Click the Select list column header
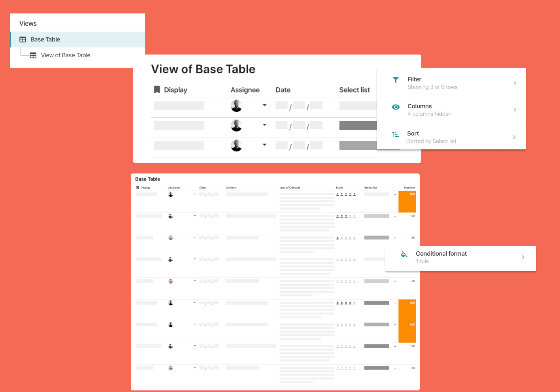This screenshot has height=392, width=560. [354, 90]
